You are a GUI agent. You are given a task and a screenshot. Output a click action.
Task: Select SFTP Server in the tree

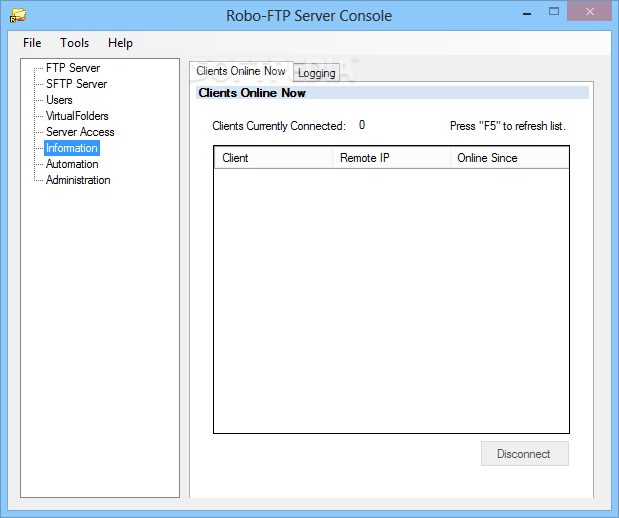click(x=76, y=84)
